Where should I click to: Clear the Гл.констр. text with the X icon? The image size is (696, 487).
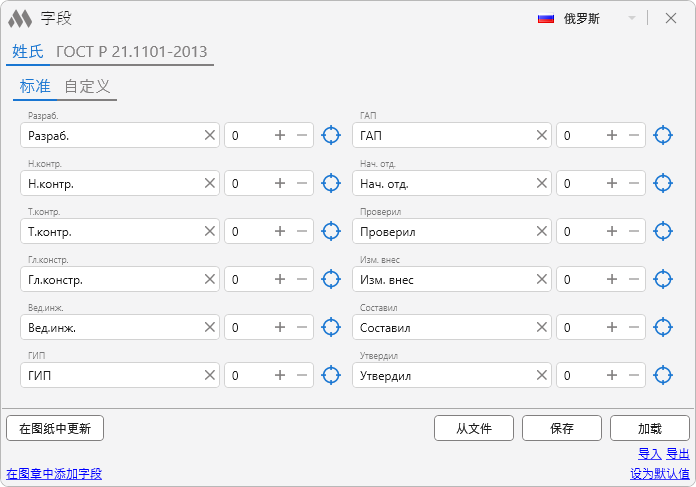(210, 279)
